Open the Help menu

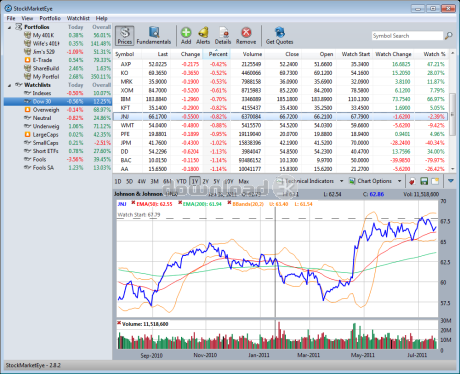pyautogui.click(x=102, y=18)
